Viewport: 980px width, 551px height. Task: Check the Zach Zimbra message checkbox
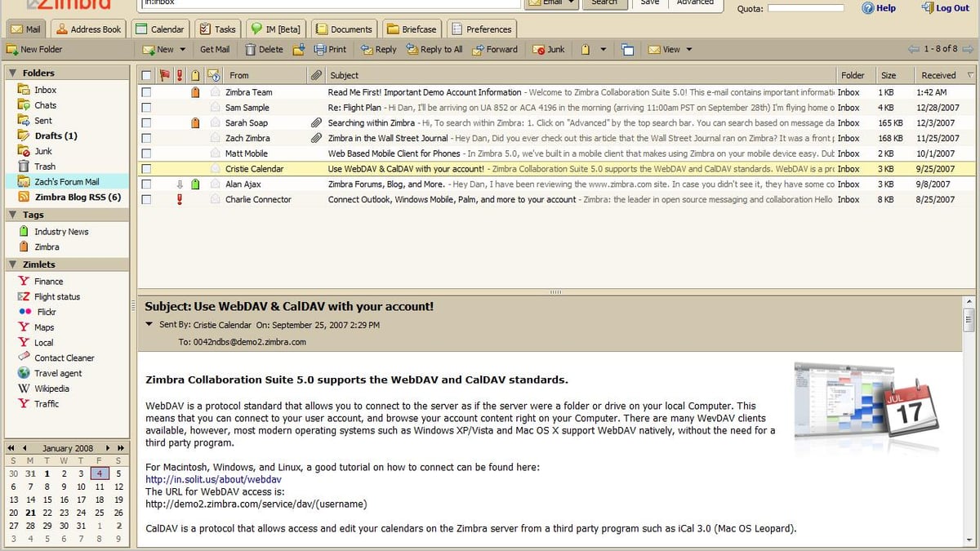[146, 138]
